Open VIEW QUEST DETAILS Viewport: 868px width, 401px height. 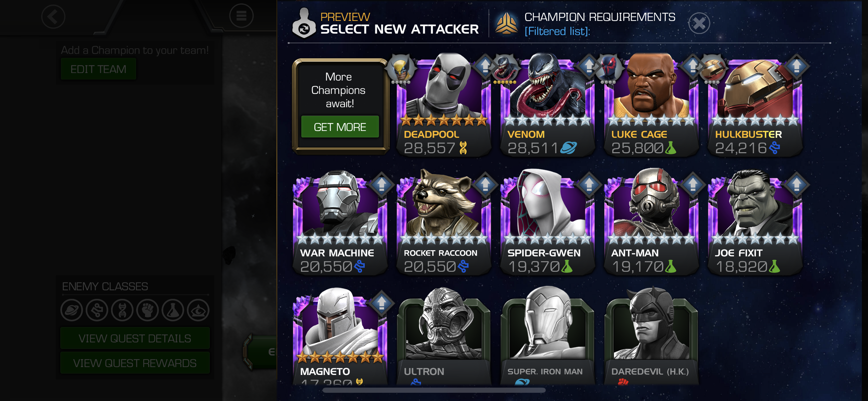[135, 338]
